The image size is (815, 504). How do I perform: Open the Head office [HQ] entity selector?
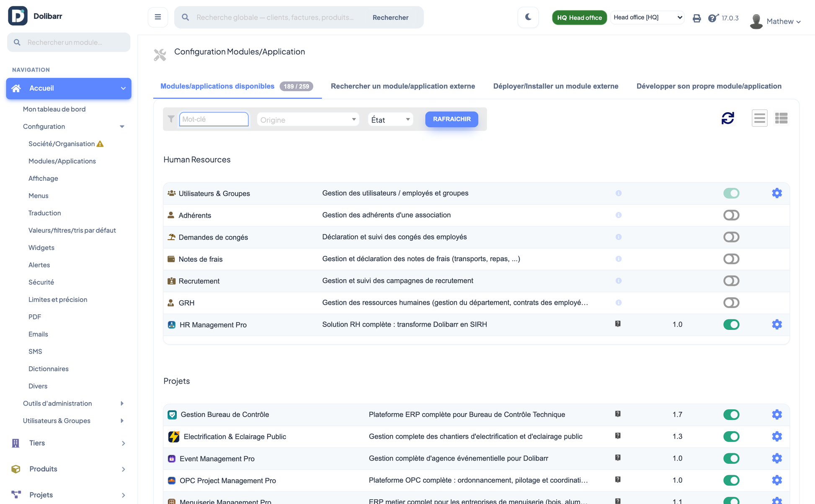coord(647,17)
